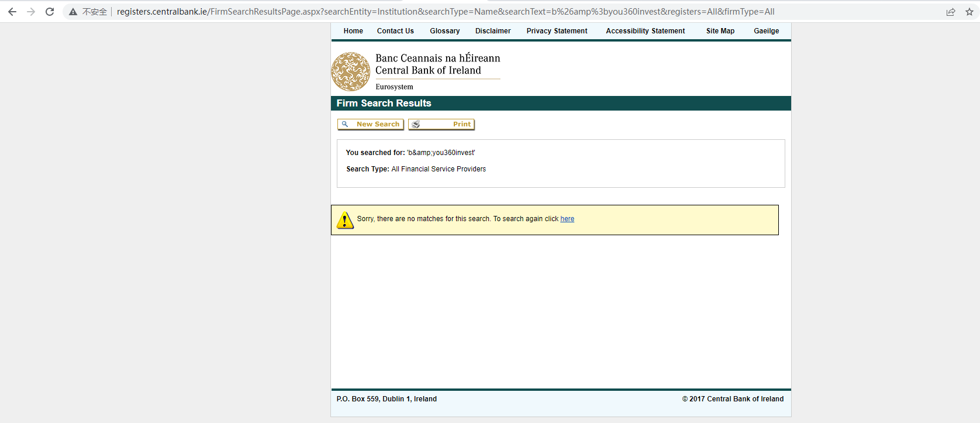View the not secure site warning
980x423 pixels.
(88, 12)
